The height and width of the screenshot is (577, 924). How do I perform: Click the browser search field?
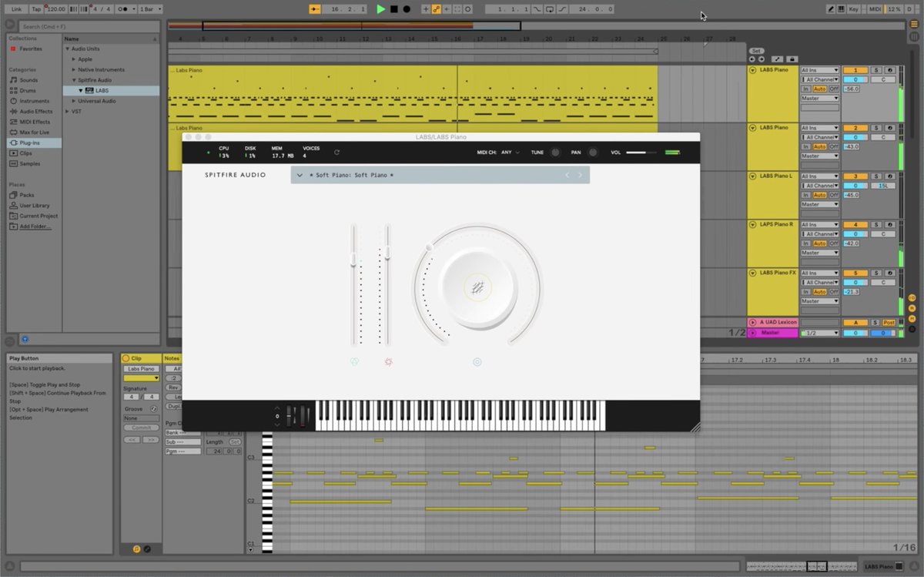pos(89,27)
